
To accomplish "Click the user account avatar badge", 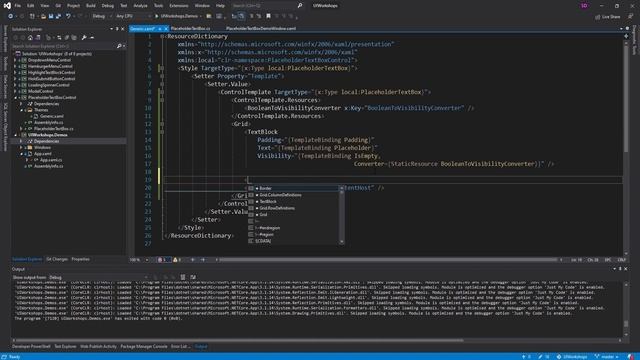I will [x=584, y=6].
